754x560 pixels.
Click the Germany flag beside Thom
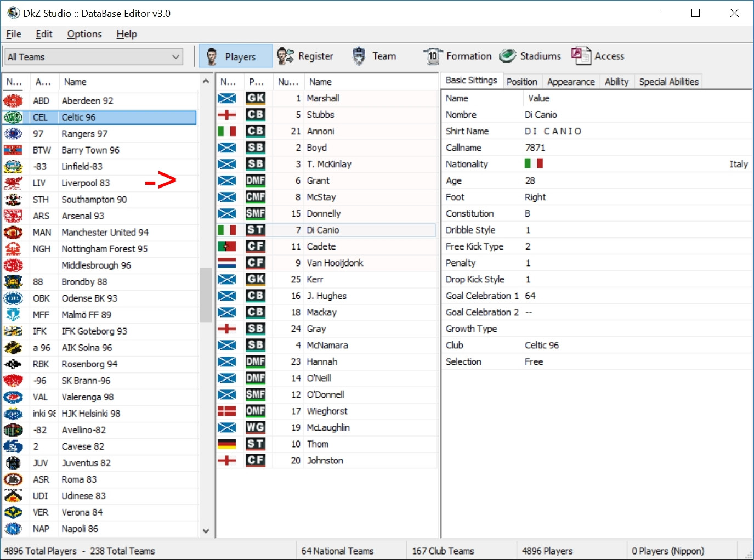[x=227, y=444]
